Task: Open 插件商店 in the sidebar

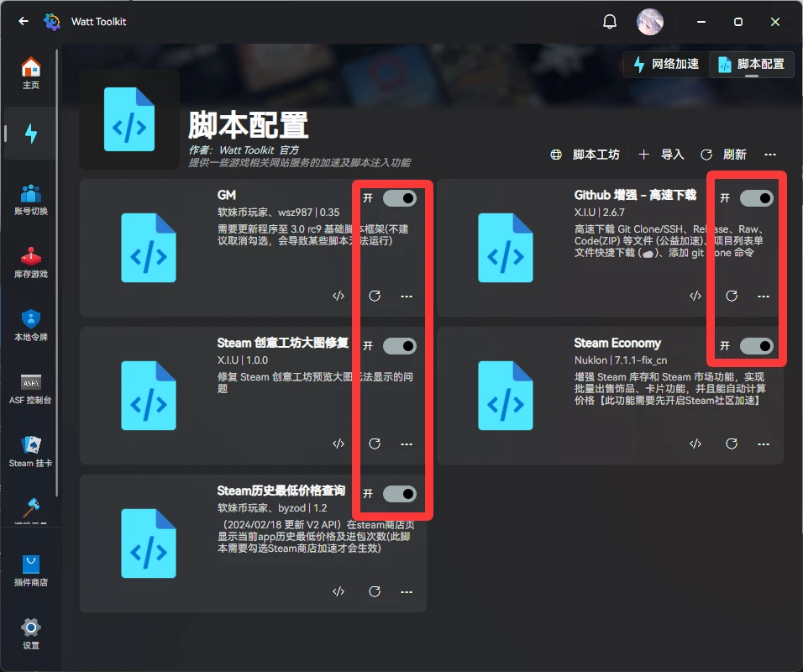Action: pyautogui.click(x=31, y=570)
